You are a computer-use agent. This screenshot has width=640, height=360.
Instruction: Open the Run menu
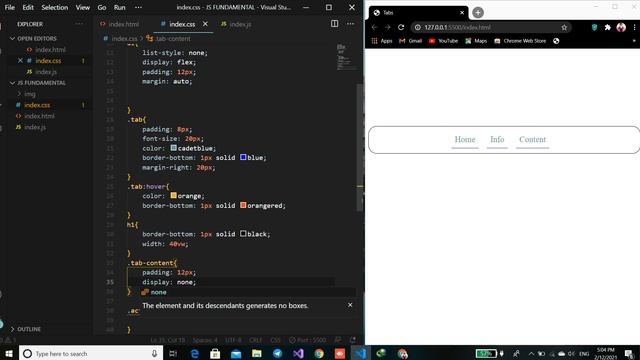120,7
